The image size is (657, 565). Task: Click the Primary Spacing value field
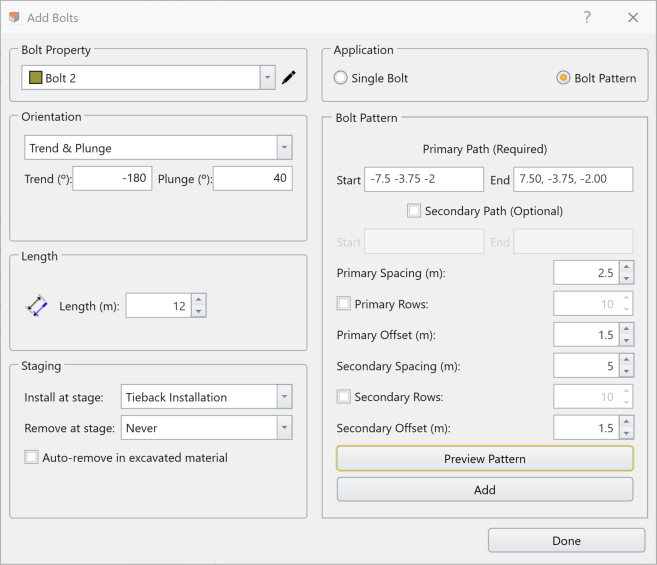click(x=586, y=272)
